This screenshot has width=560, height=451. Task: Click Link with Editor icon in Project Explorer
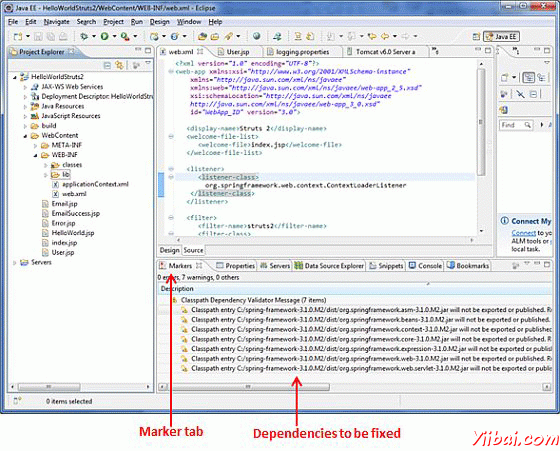[x=119, y=65]
